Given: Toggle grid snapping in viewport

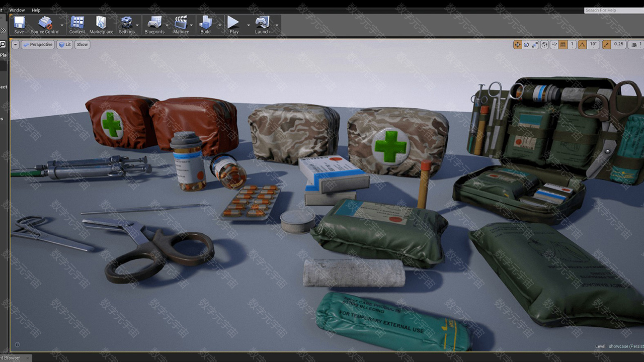Looking at the screenshot, I should [563, 45].
